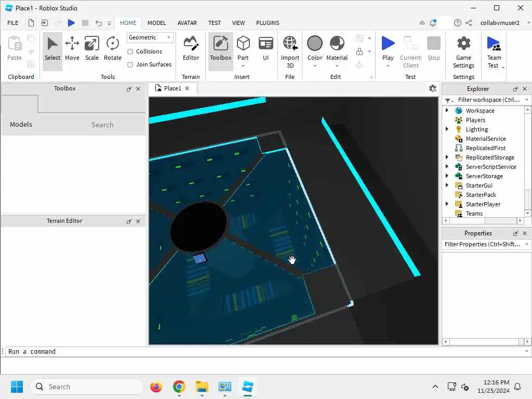Switch to the TEST ribbon tab

tap(215, 23)
